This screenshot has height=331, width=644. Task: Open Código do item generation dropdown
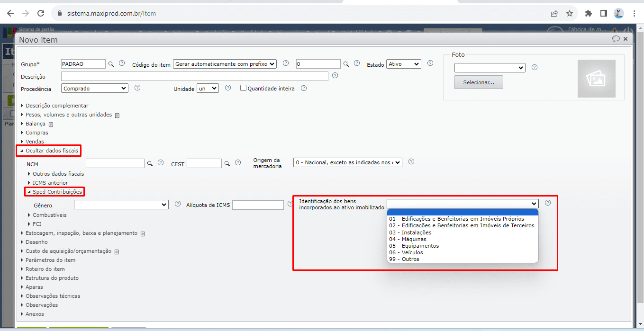tap(225, 64)
